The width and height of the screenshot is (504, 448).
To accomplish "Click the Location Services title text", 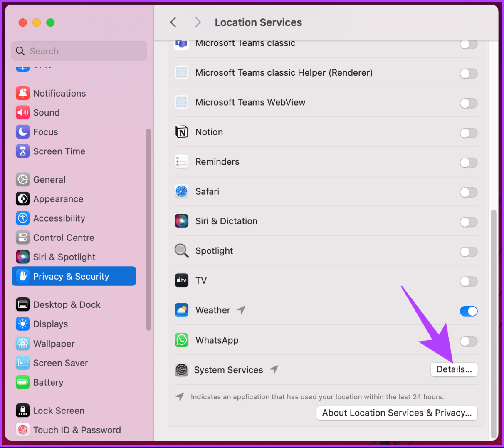I will tap(258, 22).
